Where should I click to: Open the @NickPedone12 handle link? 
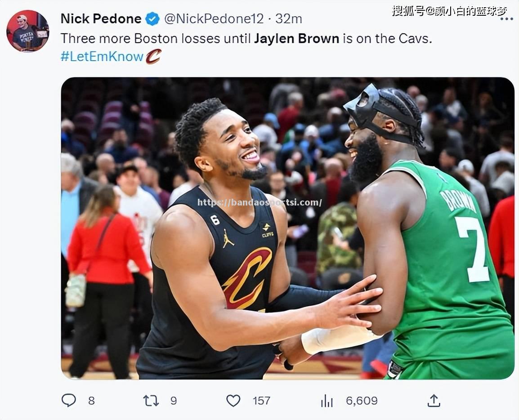click(x=214, y=19)
